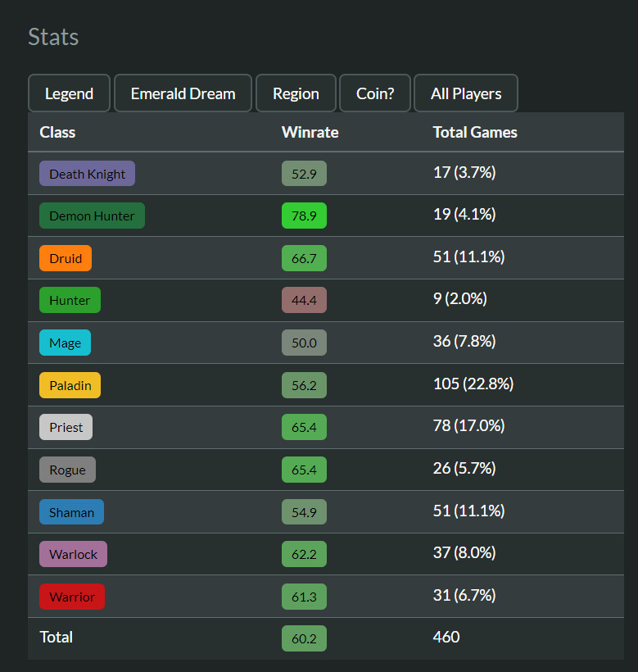Select the blue Shaman class badge
Screen dimensions: 638x672
click(x=71, y=512)
